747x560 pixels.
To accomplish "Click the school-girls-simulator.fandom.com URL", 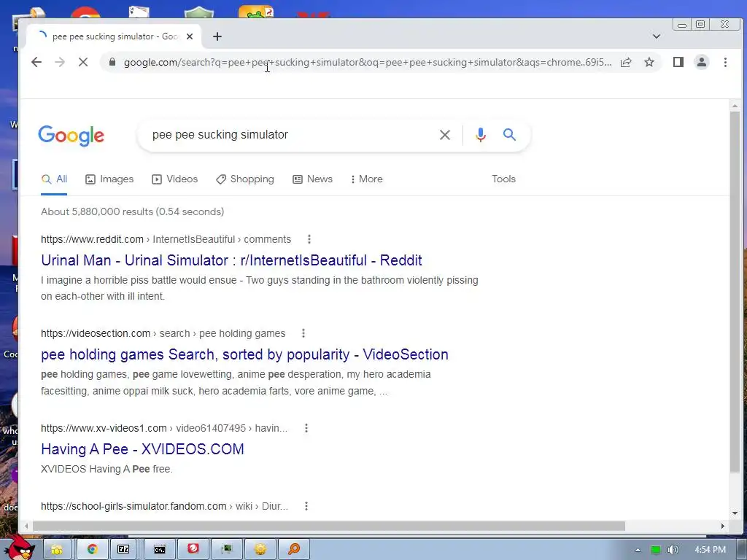I will pyautogui.click(x=164, y=506).
